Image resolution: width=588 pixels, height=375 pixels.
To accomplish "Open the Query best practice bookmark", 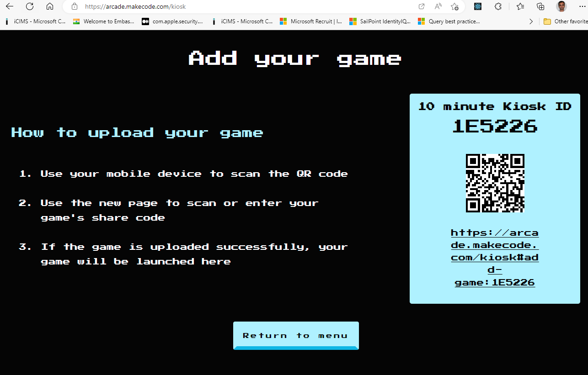I will coord(449,21).
